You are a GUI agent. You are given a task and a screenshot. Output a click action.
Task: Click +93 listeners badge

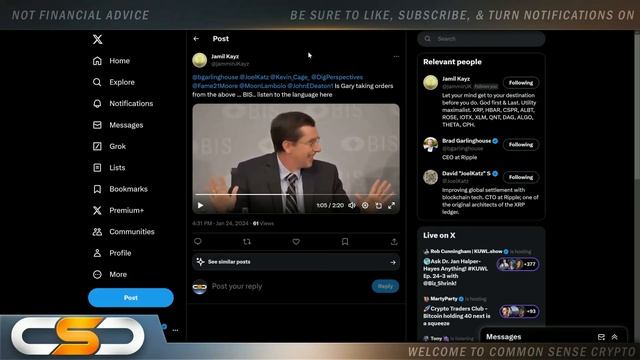point(519,311)
